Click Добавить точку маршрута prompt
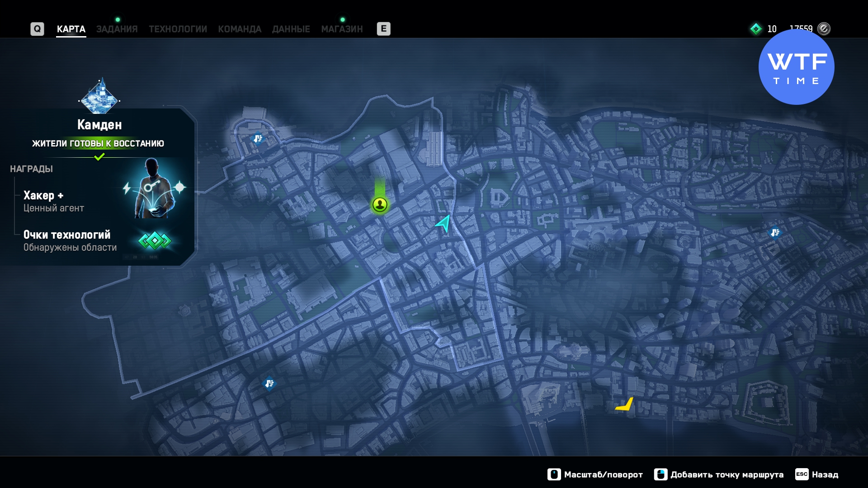 point(719,474)
